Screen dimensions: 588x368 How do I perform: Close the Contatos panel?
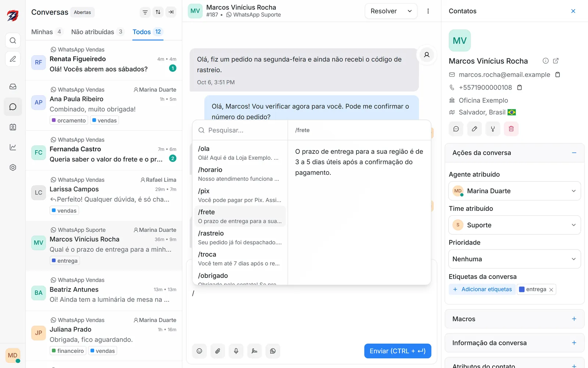click(573, 11)
